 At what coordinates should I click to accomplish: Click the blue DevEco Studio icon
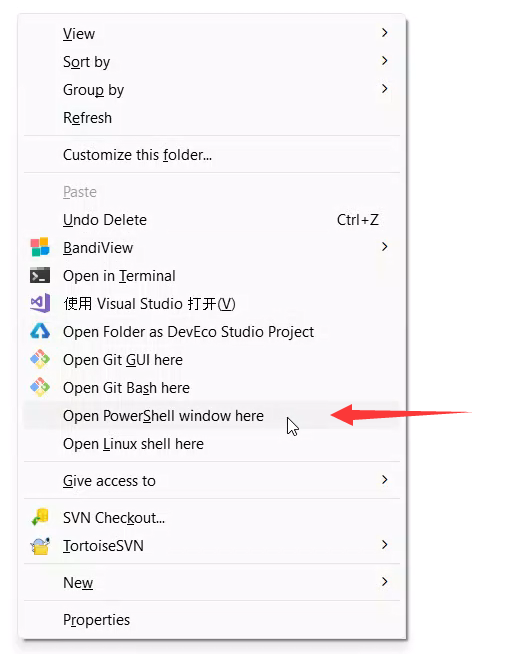tap(40, 331)
